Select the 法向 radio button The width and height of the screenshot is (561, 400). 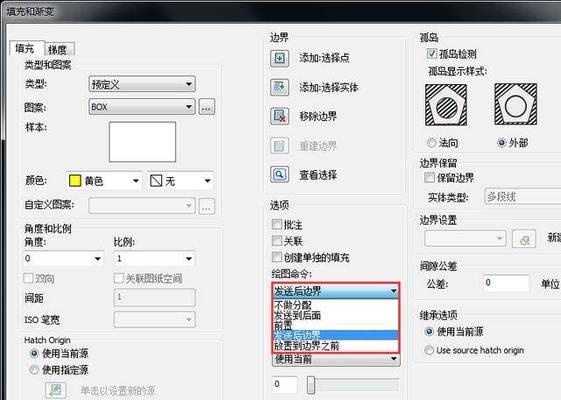pos(431,143)
